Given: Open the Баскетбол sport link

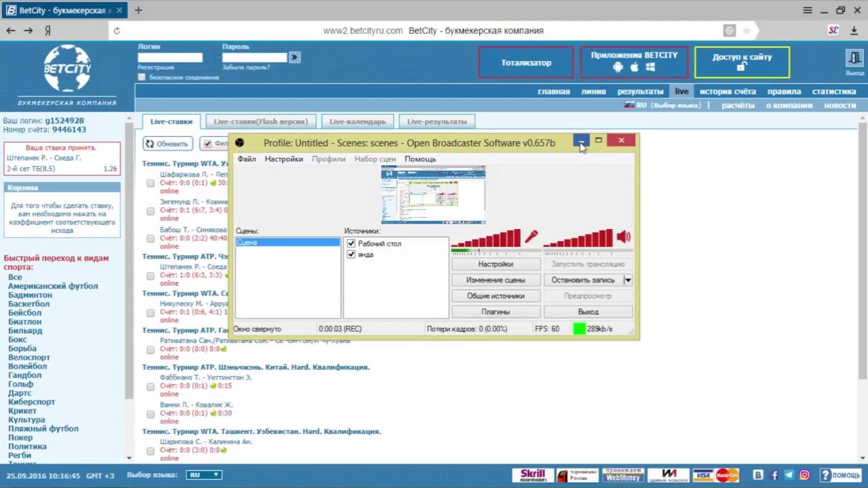Looking at the screenshot, I should 30,304.
